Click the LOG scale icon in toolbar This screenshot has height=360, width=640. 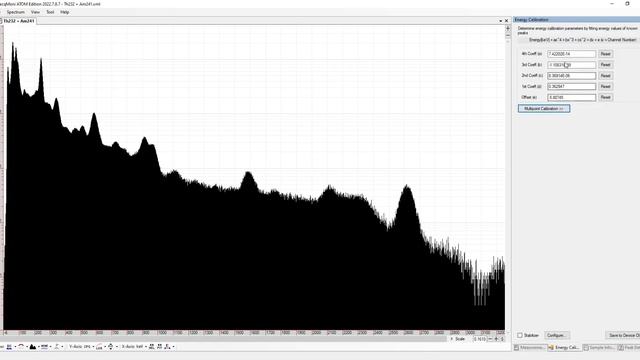[x=99, y=347]
